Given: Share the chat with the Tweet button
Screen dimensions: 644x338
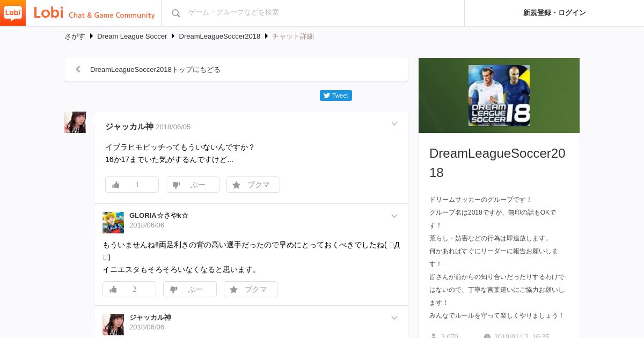Looking at the screenshot, I should pos(336,95).
